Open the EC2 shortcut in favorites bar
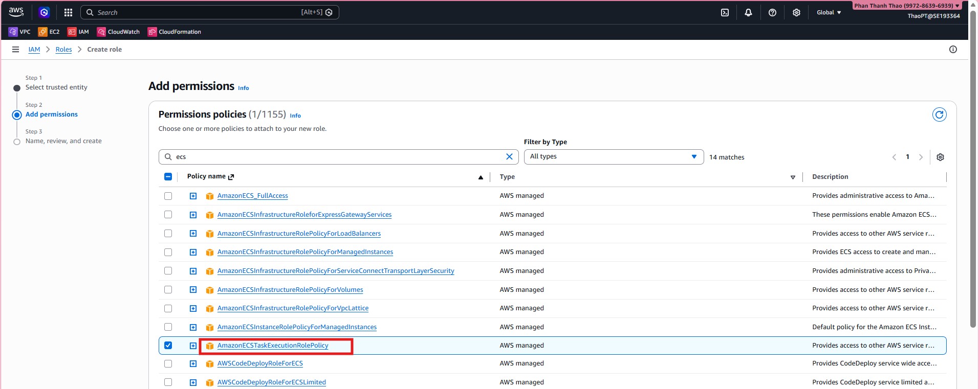 pos(49,32)
